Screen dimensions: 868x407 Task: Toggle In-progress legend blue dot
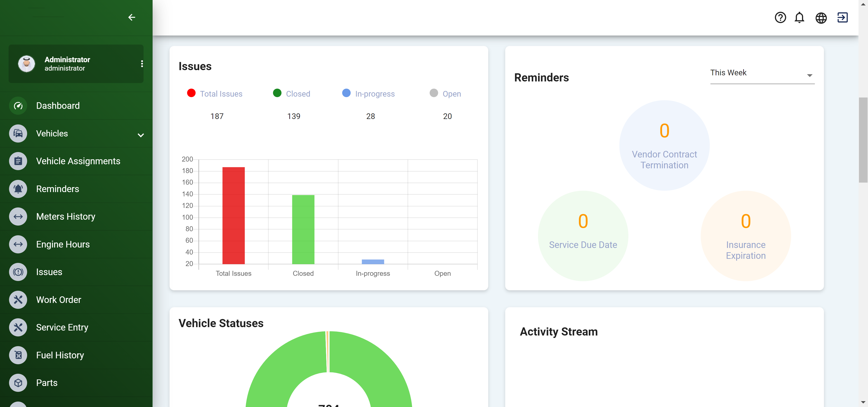(346, 93)
